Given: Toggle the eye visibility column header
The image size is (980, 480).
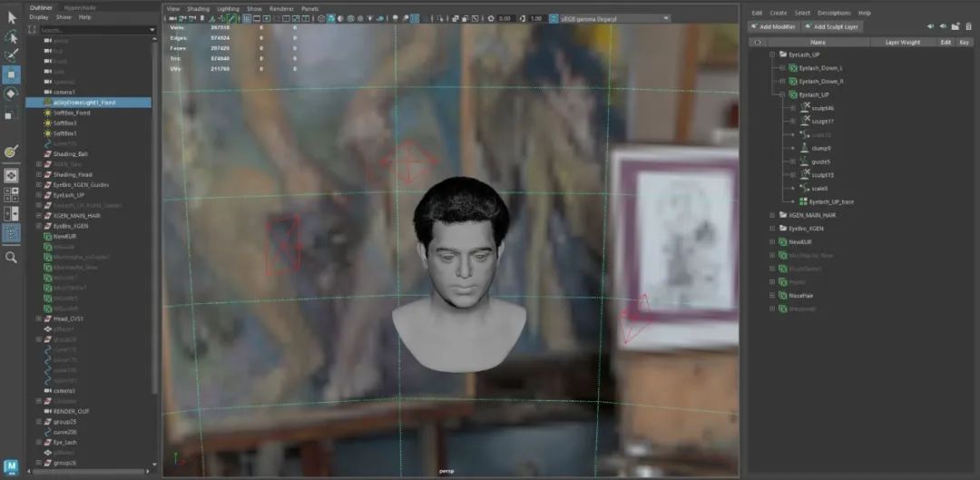Looking at the screenshot, I should pos(758,42).
